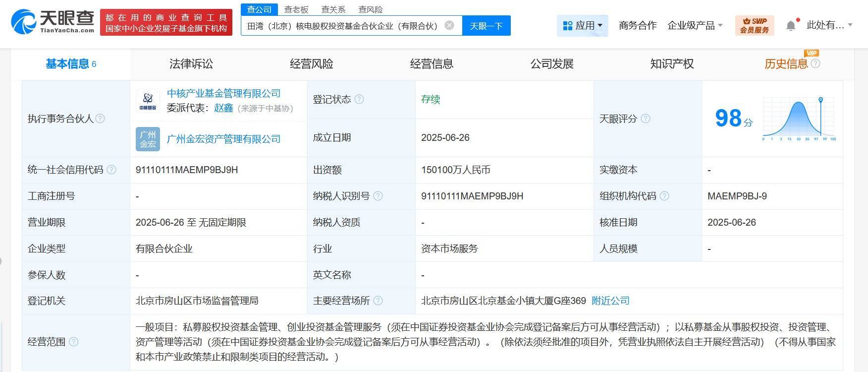Switch to the 法律诉讼 tab
The height and width of the screenshot is (372, 868).
coord(191,63)
